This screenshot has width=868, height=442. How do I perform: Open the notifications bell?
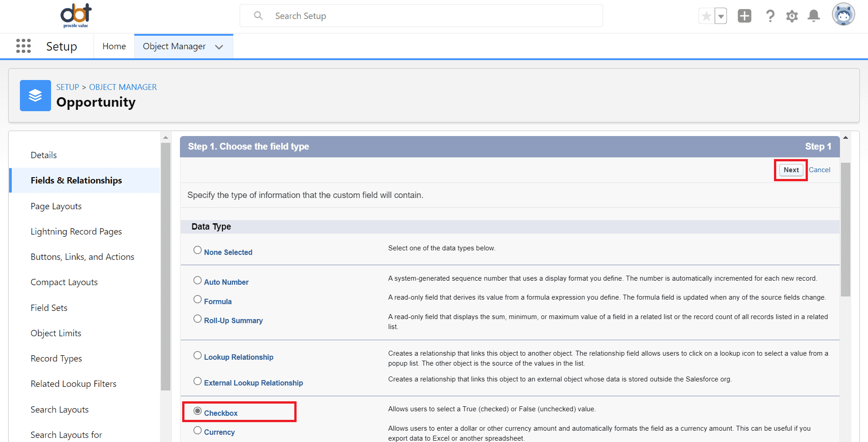coord(814,16)
